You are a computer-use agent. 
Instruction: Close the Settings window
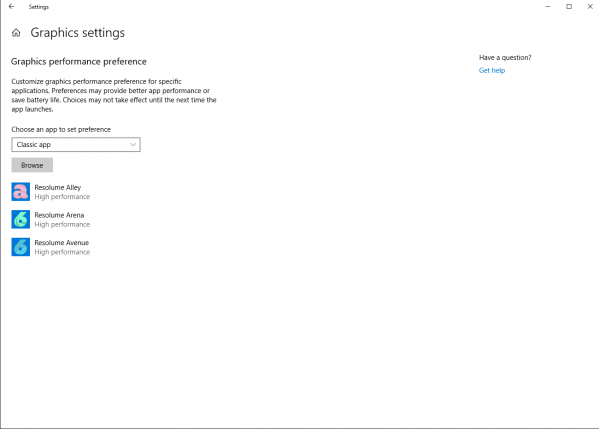pos(590,6)
